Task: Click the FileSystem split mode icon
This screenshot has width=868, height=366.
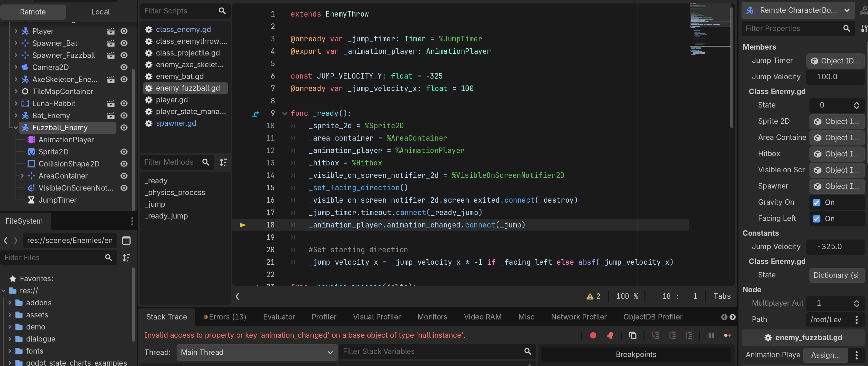Action: click(126, 241)
